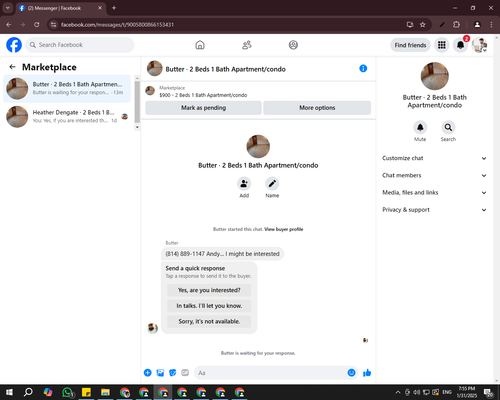The height and width of the screenshot is (400, 500).
Task: Open the Notifications bell
Action: [x=460, y=45]
